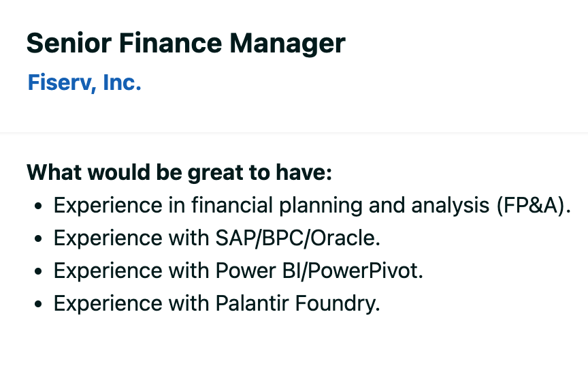Click the FP&A experience bullet line

[x=312, y=206]
